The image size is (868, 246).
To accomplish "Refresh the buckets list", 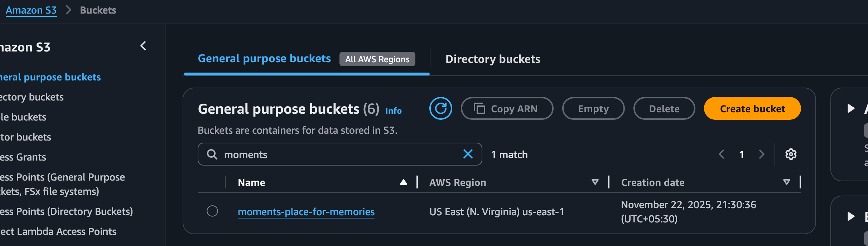I will click(x=440, y=108).
